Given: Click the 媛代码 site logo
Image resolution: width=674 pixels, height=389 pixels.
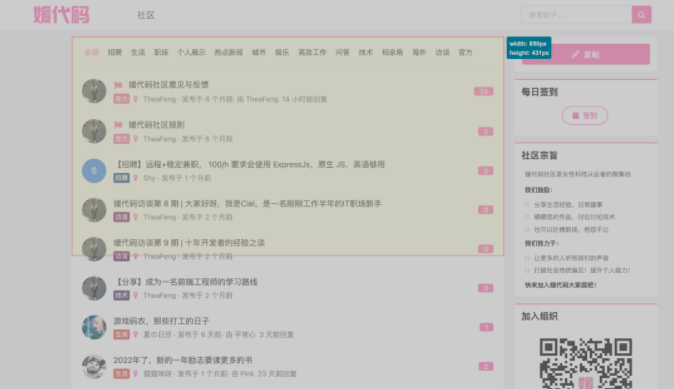Looking at the screenshot, I should (x=61, y=15).
